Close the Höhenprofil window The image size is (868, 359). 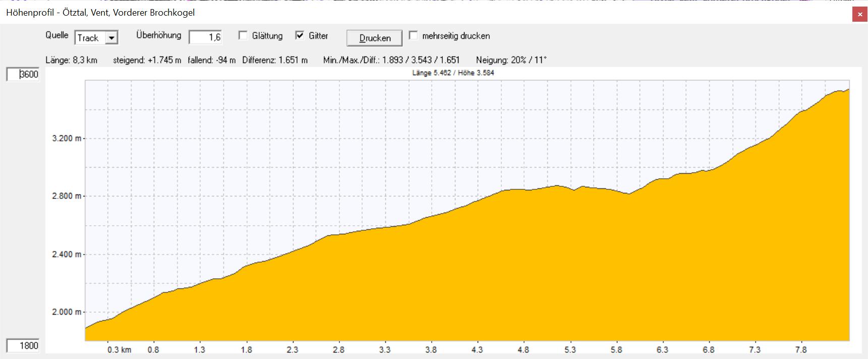point(860,15)
